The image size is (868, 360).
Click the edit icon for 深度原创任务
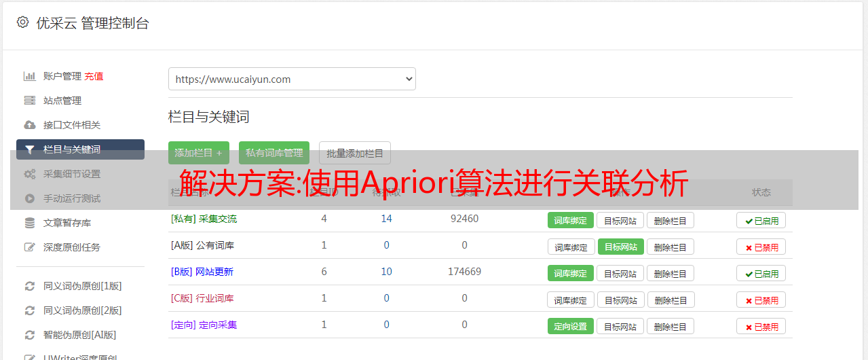tap(29, 247)
